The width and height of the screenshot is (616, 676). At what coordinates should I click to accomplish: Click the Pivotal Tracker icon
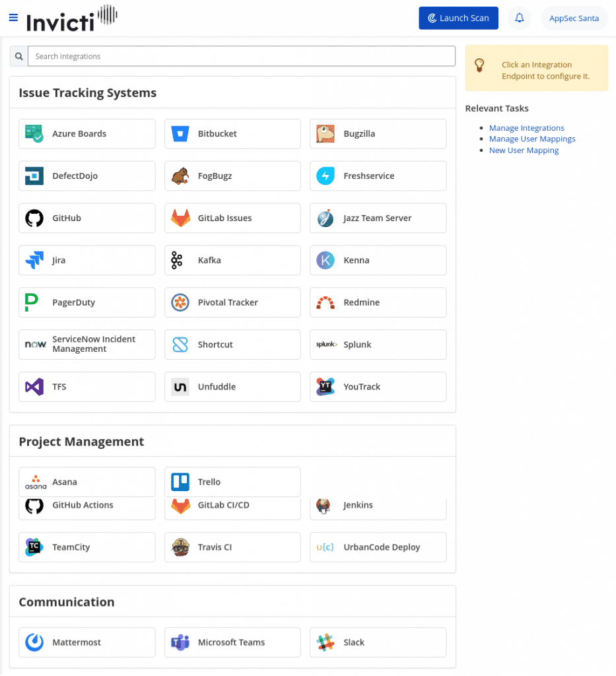(x=180, y=302)
